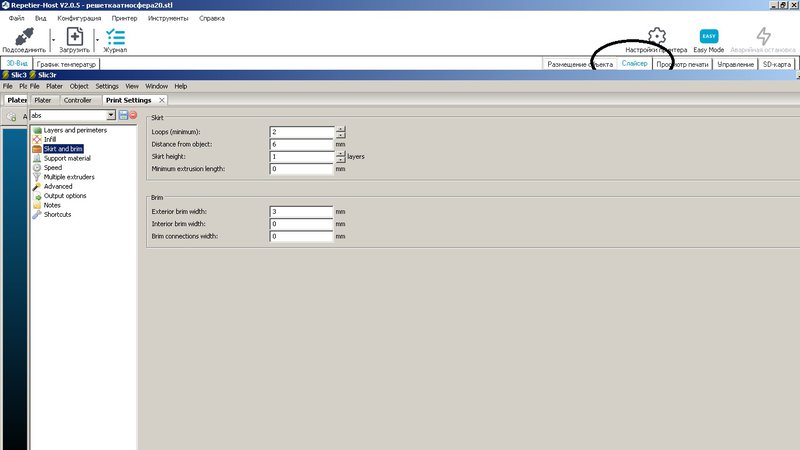
Task: Close the Print Settings tab
Action: tap(162, 100)
